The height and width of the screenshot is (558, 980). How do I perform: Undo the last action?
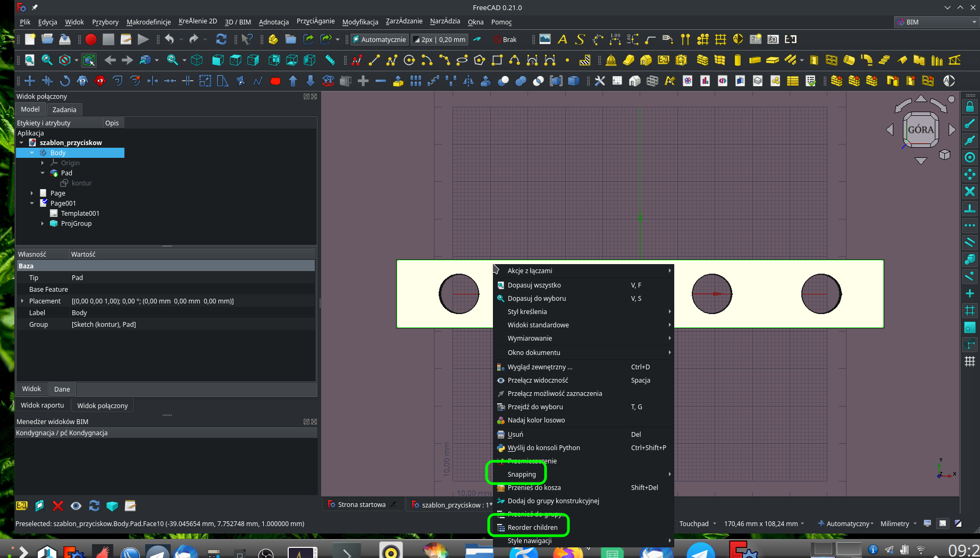pyautogui.click(x=169, y=39)
